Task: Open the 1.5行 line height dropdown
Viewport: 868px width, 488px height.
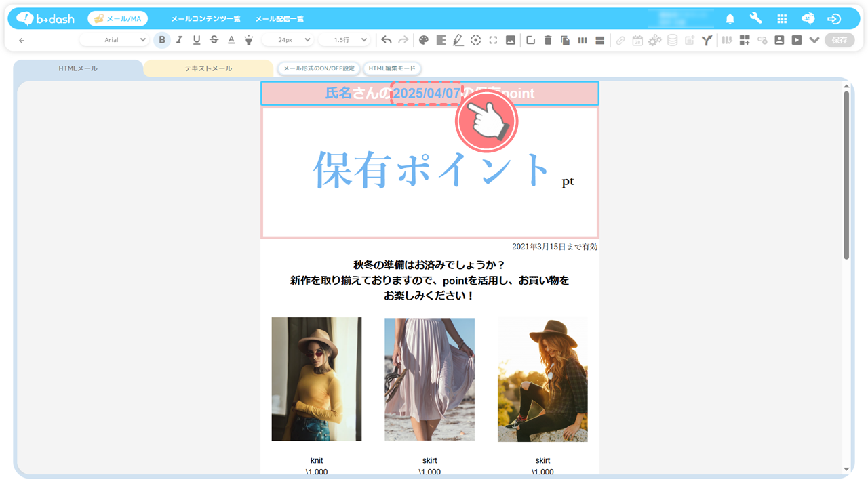Action: 344,40
